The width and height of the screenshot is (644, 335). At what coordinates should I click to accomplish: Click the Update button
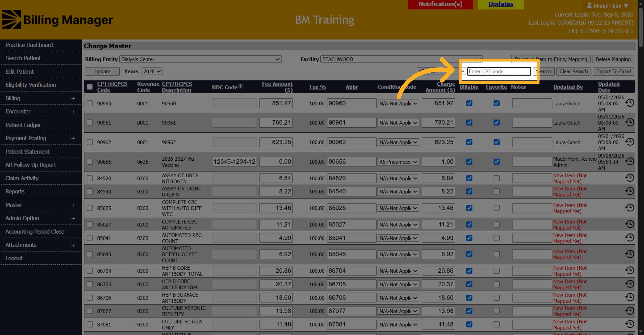[102, 71]
